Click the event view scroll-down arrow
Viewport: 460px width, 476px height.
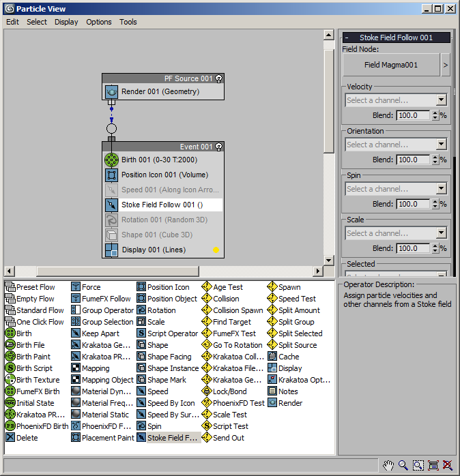[x=328, y=260]
